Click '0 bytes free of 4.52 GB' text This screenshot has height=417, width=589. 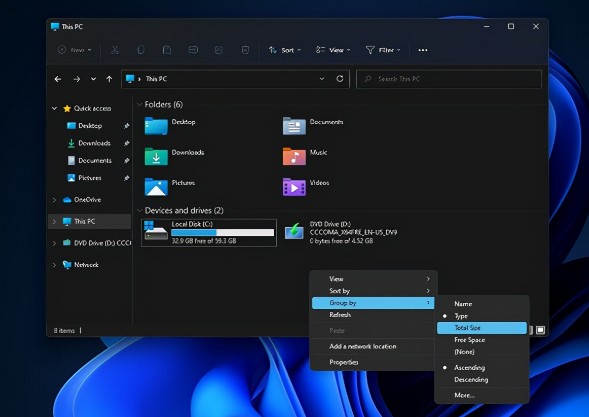tap(341, 241)
